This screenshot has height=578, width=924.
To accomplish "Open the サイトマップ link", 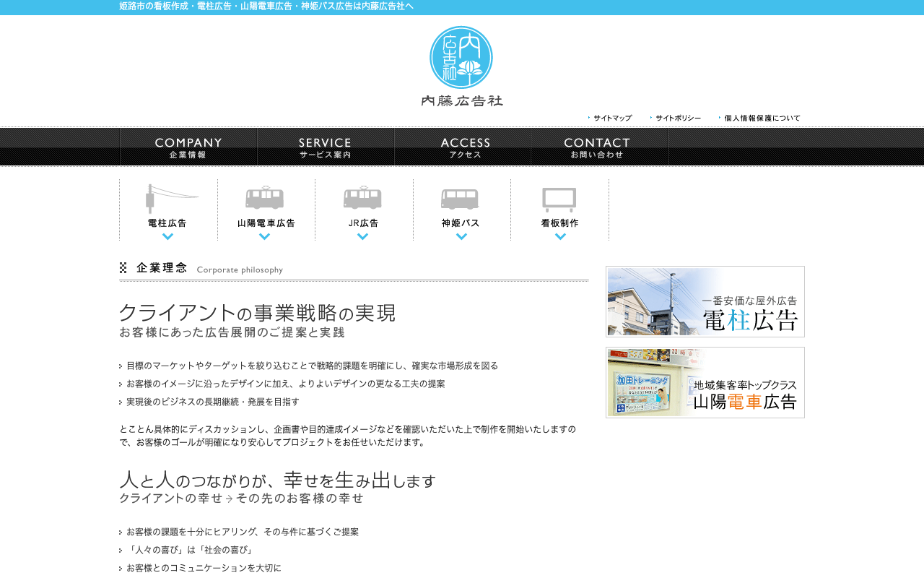I will 610,118.
